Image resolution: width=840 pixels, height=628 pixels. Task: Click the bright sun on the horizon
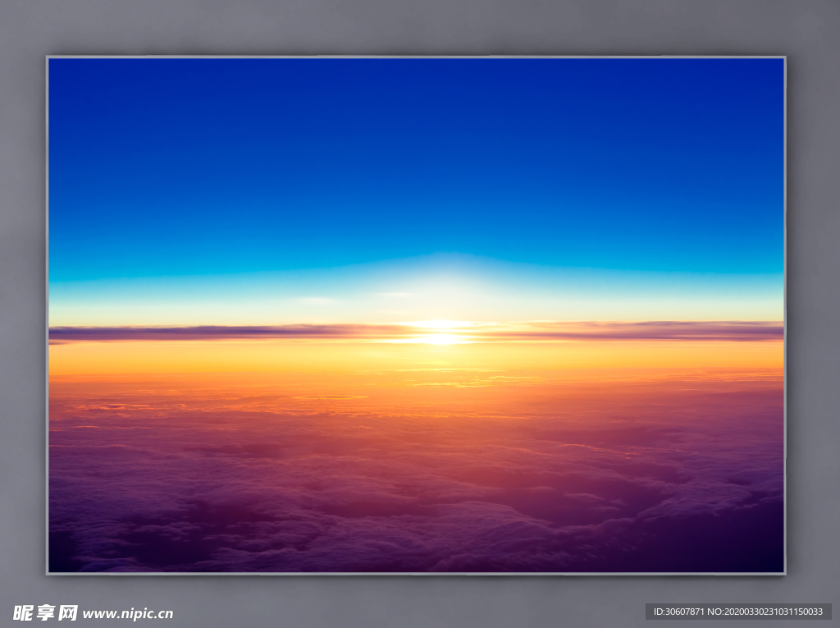440,337
